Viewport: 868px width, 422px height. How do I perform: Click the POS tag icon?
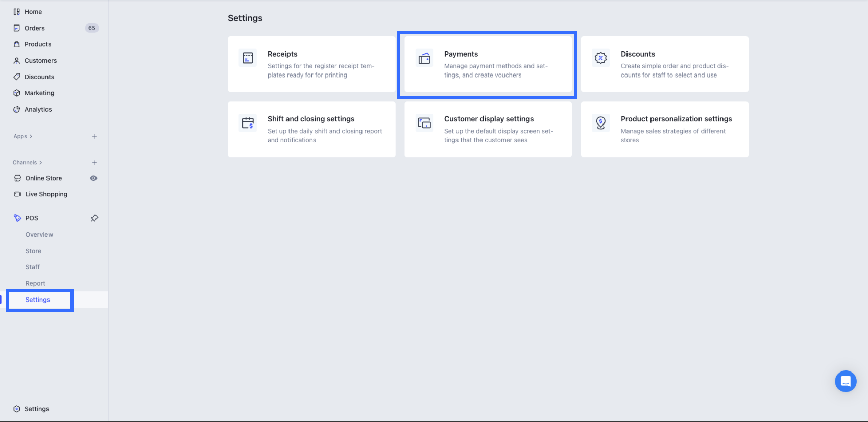click(x=18, y=218)
